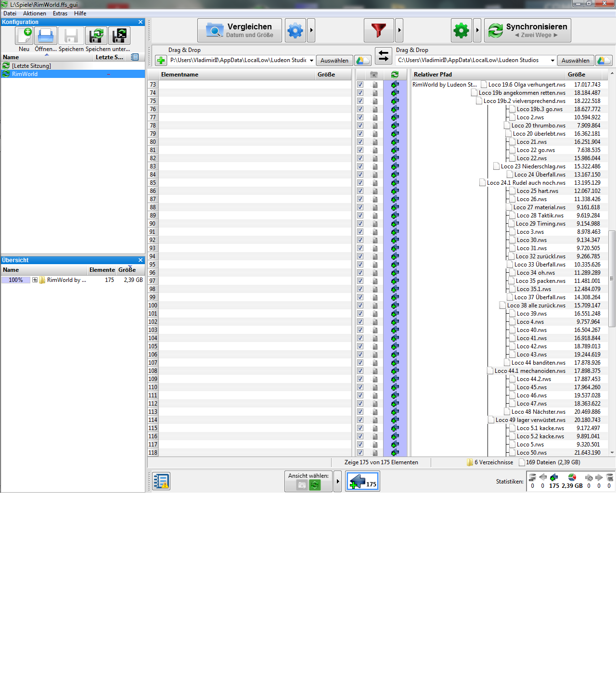The height and width of the screenshot is (700, 616).
Task: Sort by the Relativer Pfad column header
Action: pyautogui.click(x=488, y=75)
